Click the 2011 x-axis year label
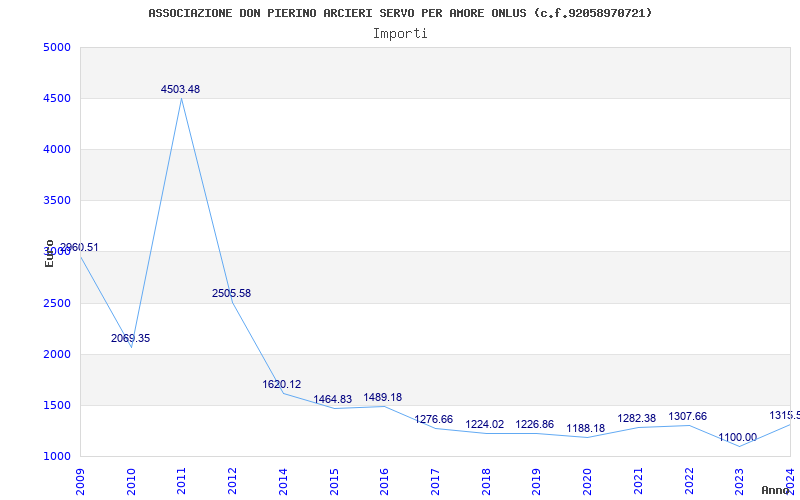This screenshot has width=800, height=500. [x=182, y=478]
